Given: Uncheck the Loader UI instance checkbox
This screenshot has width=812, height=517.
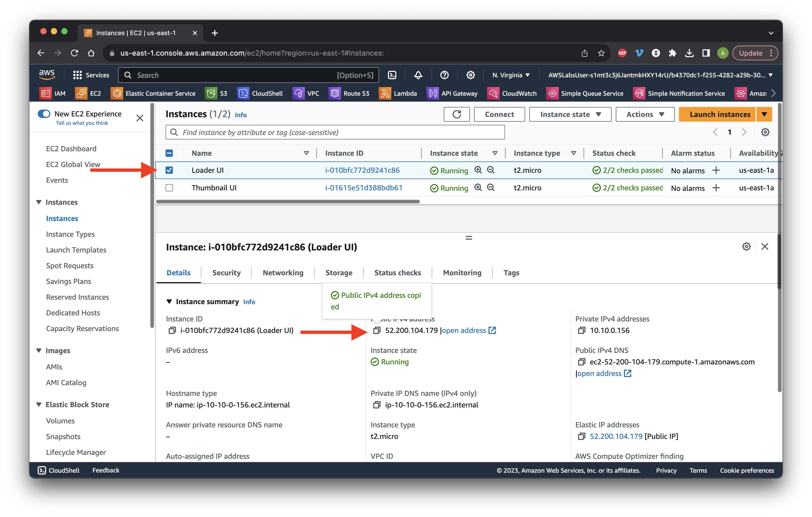Looking at the screenshot, I should pos(169,170).
